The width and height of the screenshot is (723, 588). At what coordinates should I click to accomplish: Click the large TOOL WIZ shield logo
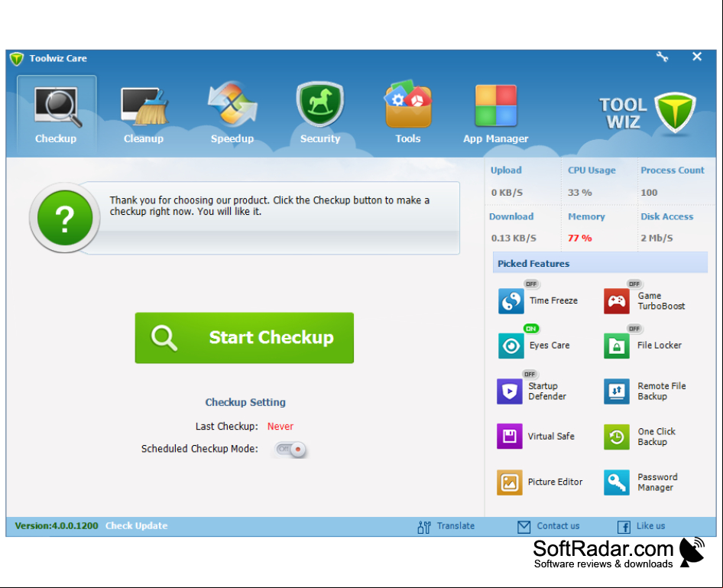pyautogui.click(x=675, y=113)
